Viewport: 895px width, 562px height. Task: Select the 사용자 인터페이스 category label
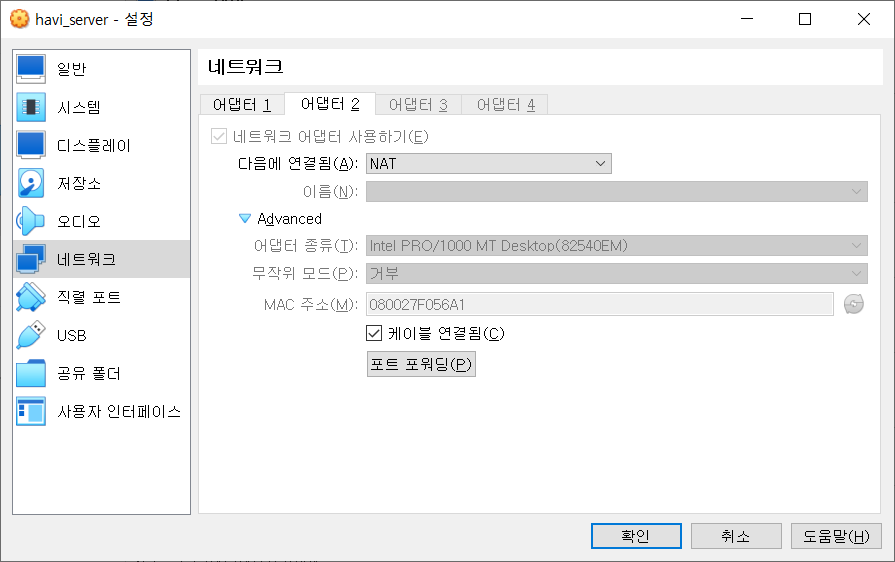pos(119,411)
